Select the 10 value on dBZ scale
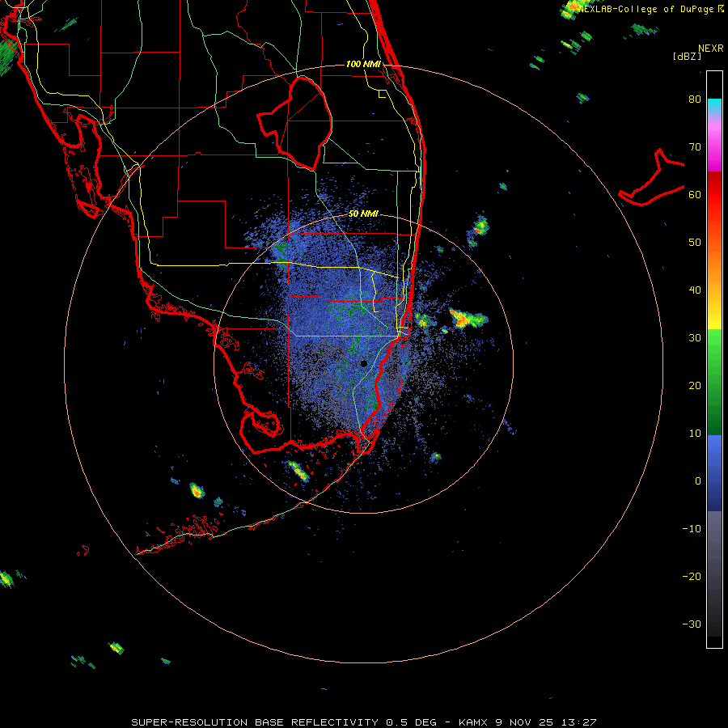 point(695,434)
